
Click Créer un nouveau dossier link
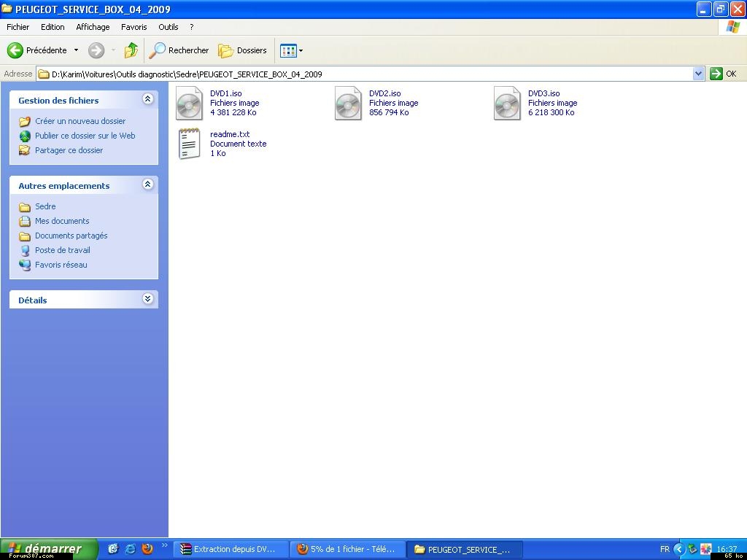[x=80, y=121]
